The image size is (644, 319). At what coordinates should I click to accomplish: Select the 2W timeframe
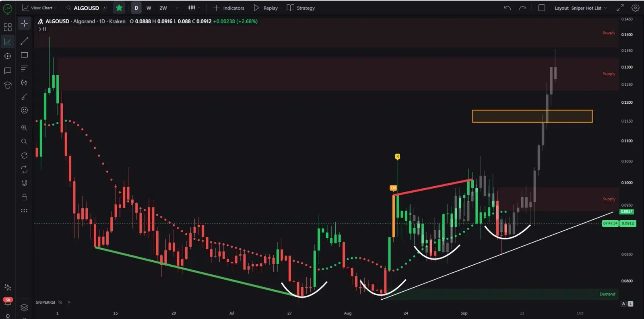163,8
